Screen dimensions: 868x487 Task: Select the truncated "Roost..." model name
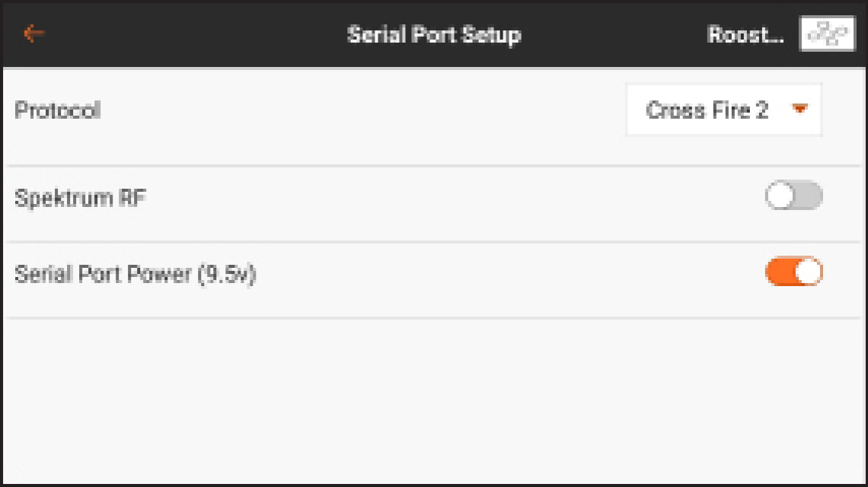745,35
